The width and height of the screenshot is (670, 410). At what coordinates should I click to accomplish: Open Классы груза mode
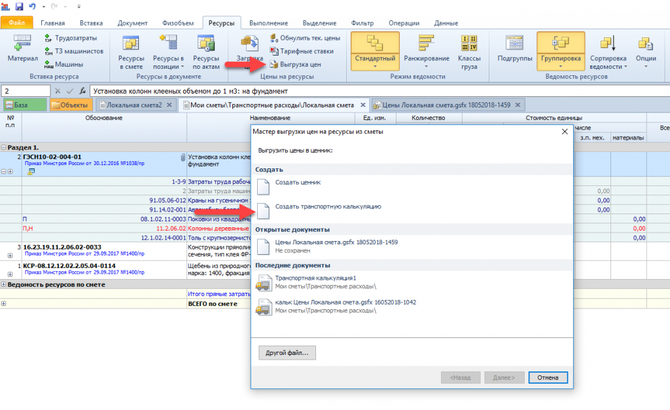coord(469,52)
